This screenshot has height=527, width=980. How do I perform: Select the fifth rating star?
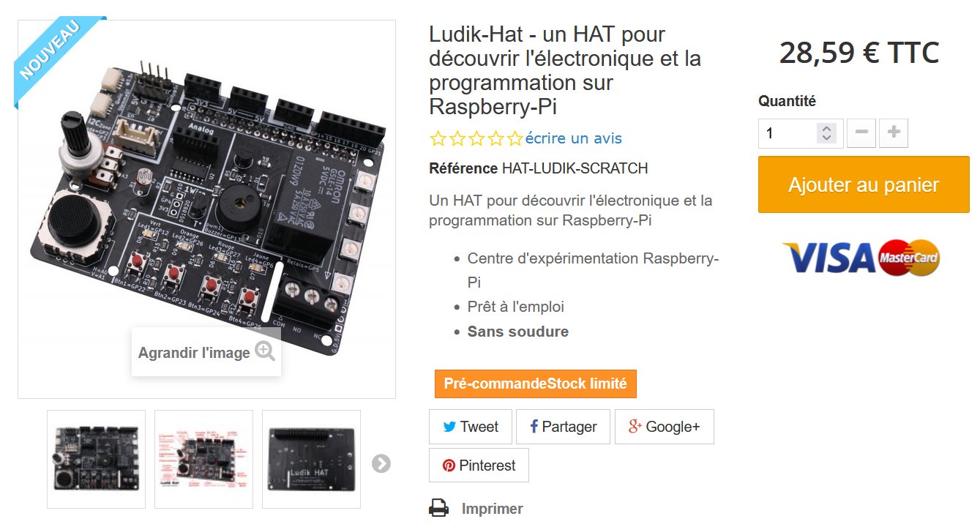(515, 138)
